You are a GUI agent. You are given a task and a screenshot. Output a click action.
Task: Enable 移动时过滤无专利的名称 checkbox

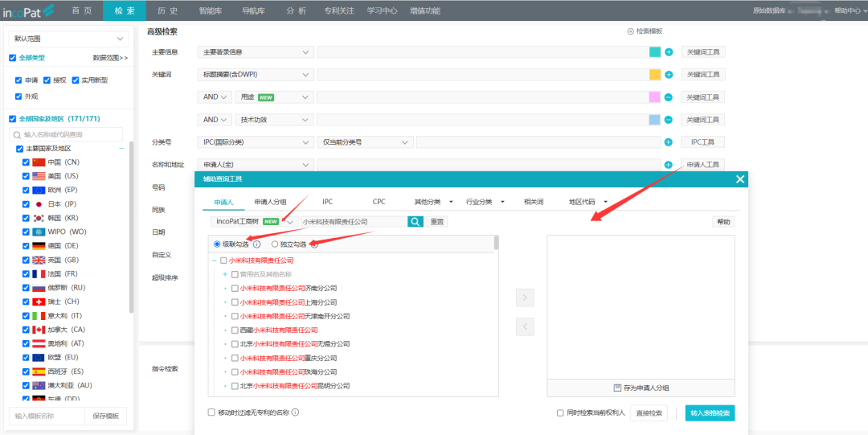(x=211, y=412)
